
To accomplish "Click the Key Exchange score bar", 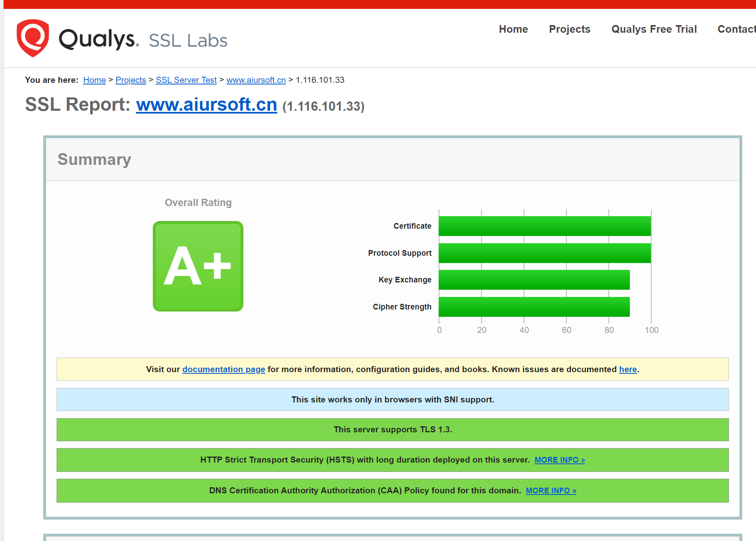I will 534,280.
